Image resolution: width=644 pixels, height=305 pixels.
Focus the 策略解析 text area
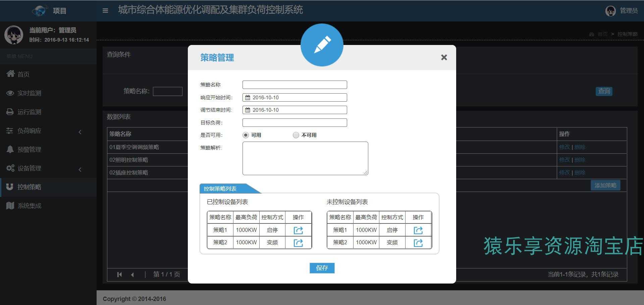(x=305, y=158)
